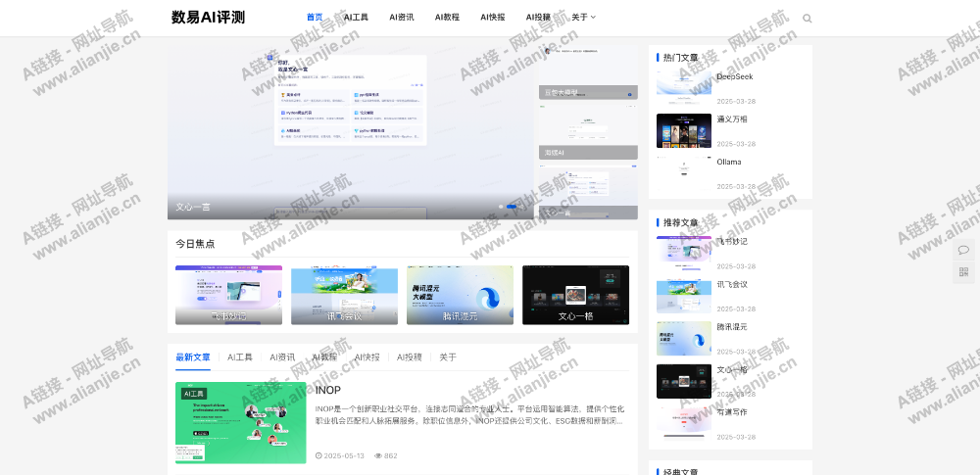Image resolution: width=980 pixels, height=475 pixels.
Task: Open the main 文心一言 carousel slide
Action: [350, 132]
